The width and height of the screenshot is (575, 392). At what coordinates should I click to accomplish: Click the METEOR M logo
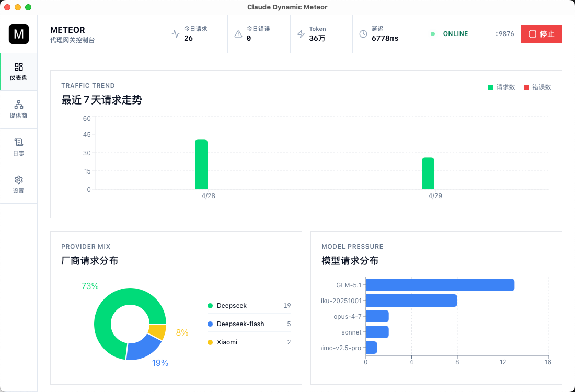[x=19, y=33]
